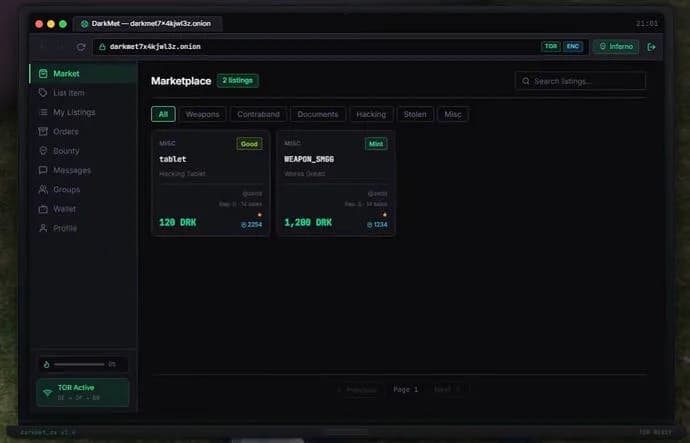This screenshot has height=443, width=690.
Task: Open the tablet listing card
Action: coord(210,183)
